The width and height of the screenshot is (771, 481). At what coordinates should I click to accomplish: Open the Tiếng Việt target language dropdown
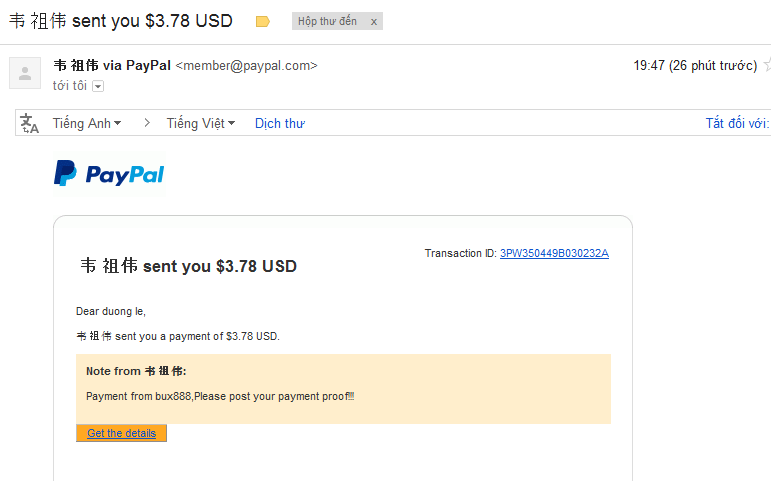click(200, 123)
